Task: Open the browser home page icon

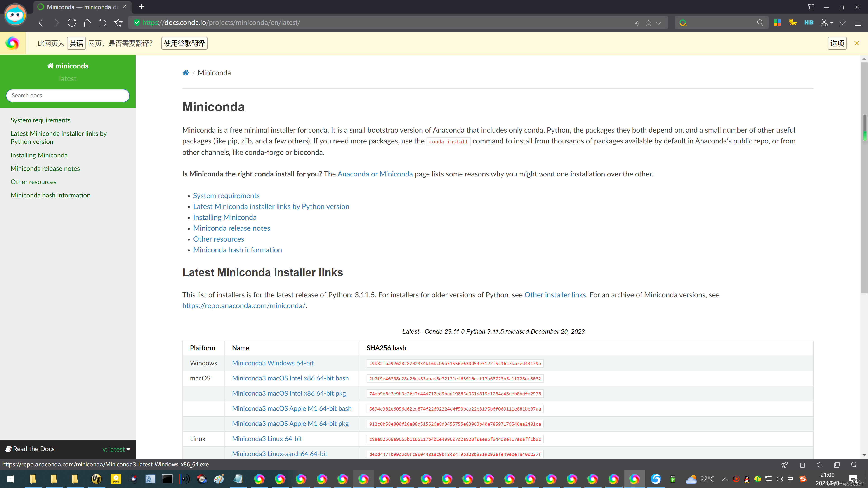Action: coord(87,23)
